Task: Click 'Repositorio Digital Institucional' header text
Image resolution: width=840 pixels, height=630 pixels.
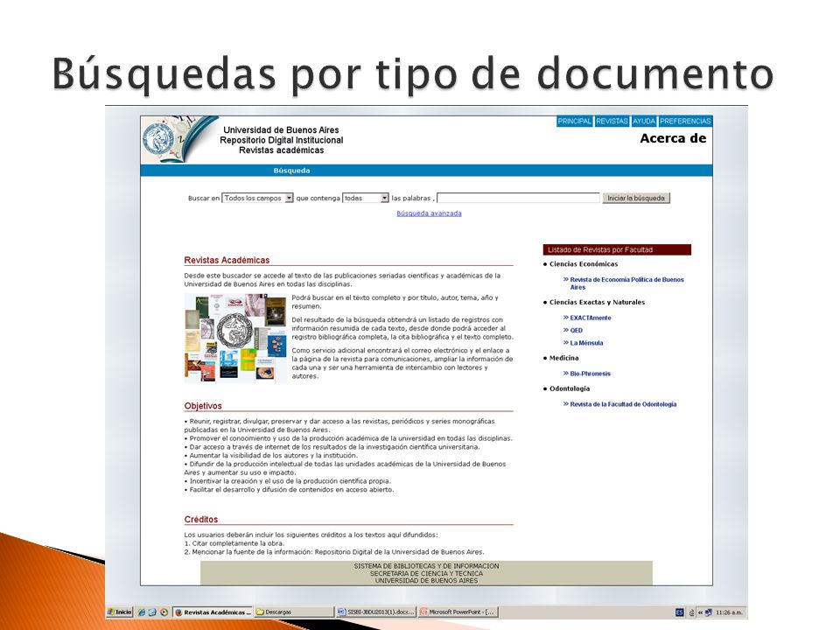Action: tap(281, 140)
